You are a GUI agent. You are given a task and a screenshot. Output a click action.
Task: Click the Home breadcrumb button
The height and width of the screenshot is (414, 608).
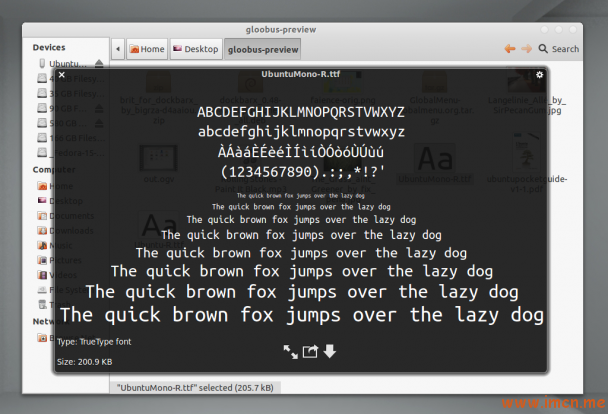pos(147,49)
